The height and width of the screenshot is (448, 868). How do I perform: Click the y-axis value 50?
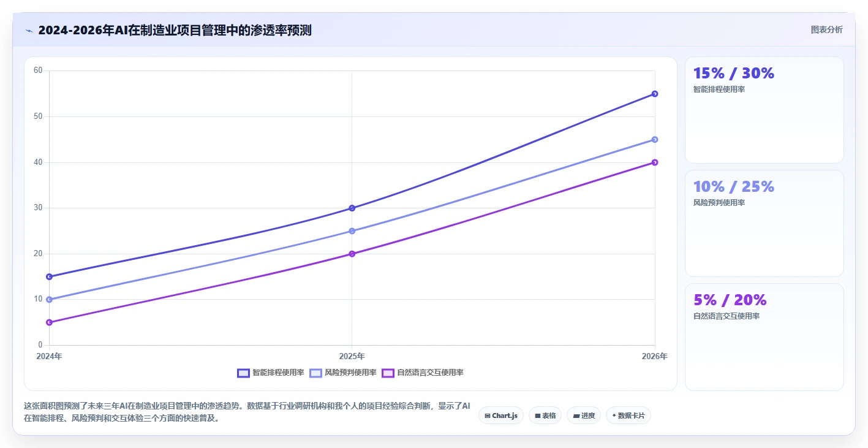[x=38, y=116]
